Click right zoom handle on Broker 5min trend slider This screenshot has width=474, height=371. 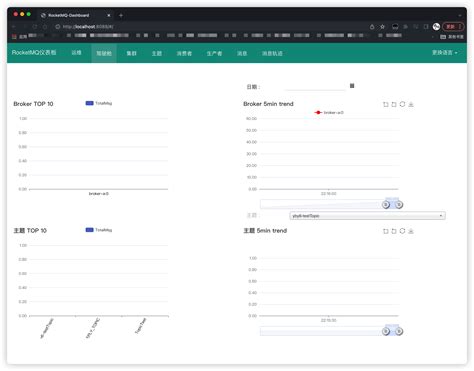(x=399, y=204)
